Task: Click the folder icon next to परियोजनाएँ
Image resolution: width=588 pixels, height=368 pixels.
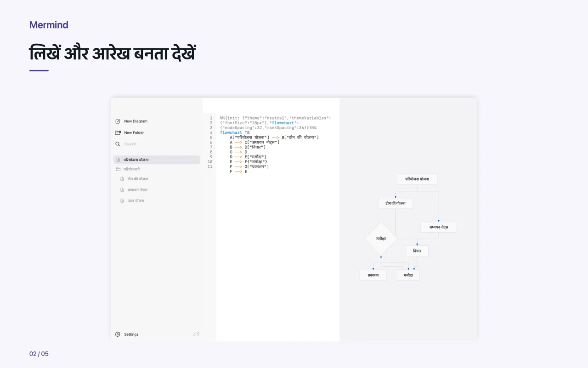Action: pyautogui.click(x=118, y=169)
